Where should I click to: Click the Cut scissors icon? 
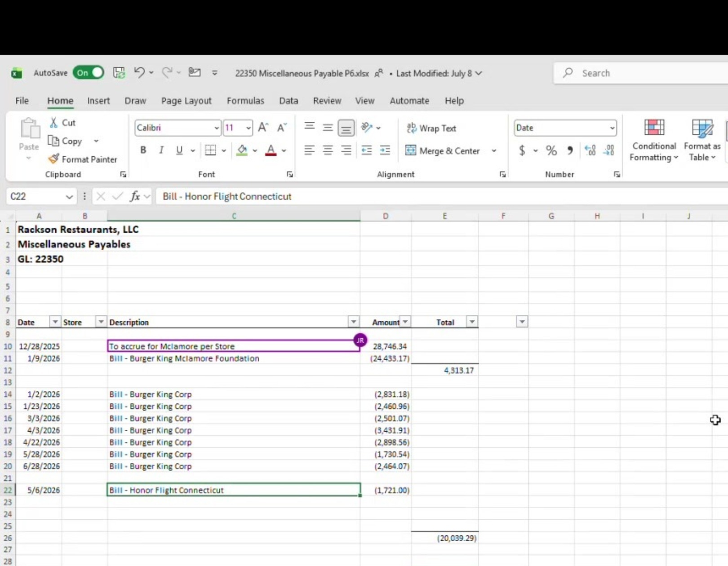coord(54,123)
